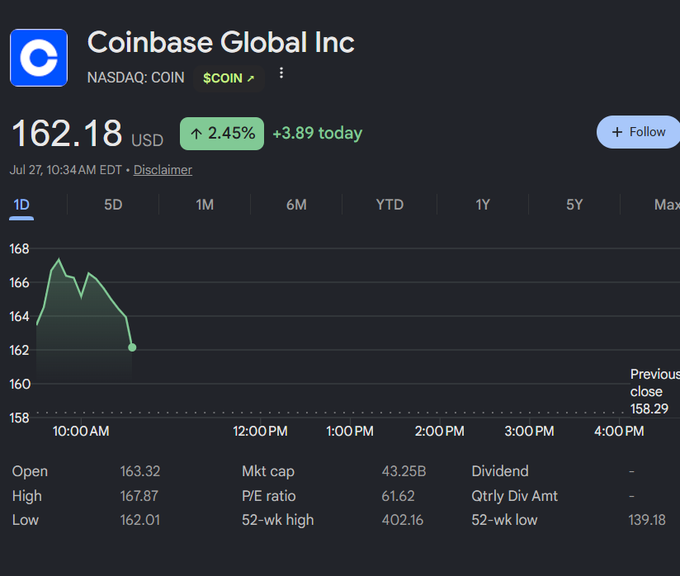This screenshot has width=680, height=576.
Task: Click the 166 y-axis label
Action: (x=20, y=283)
